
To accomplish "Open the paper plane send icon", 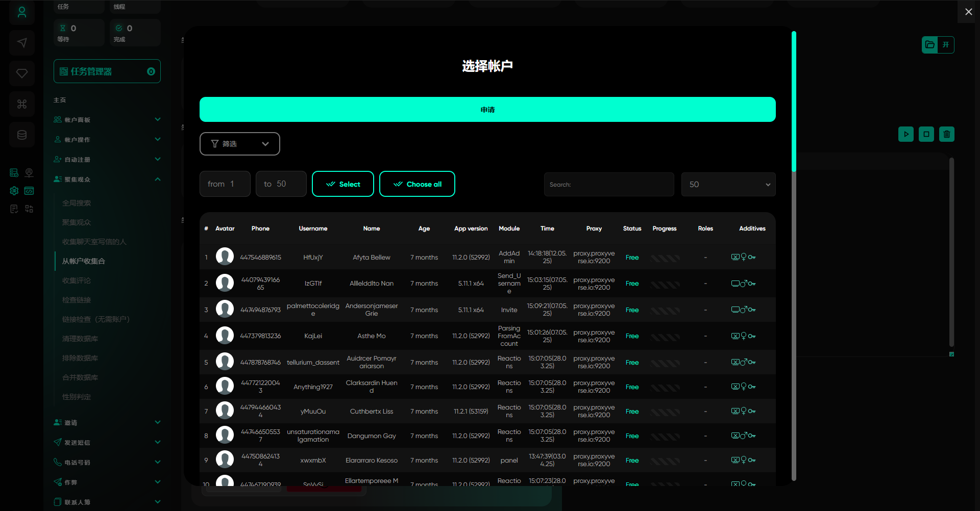I will point(21,43).
